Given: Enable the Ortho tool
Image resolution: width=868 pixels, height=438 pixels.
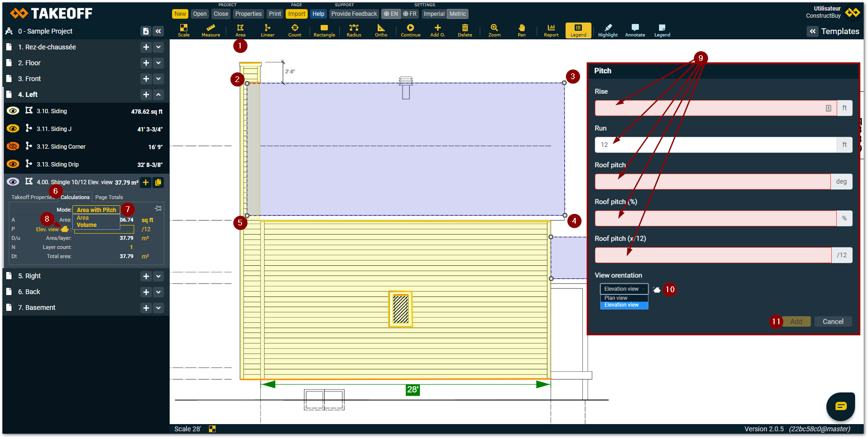Looking at the screenshot, I should pyautogui.click(x=381, y=30).
